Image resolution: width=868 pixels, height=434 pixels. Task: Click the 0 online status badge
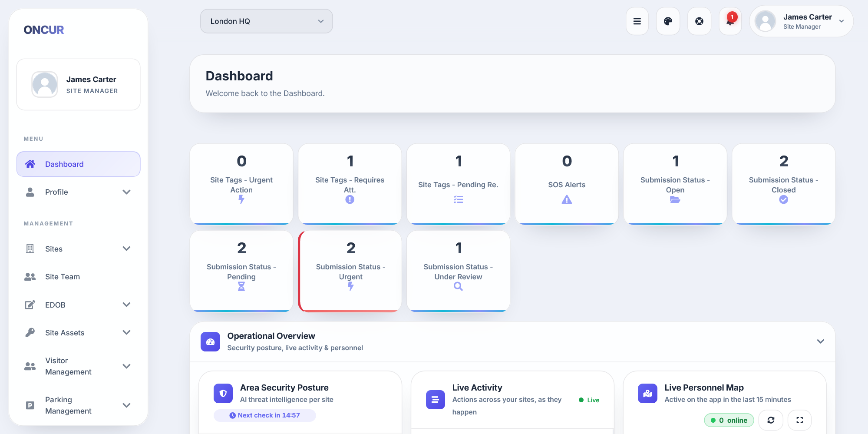pyautogui.click(x=729, y=420)
